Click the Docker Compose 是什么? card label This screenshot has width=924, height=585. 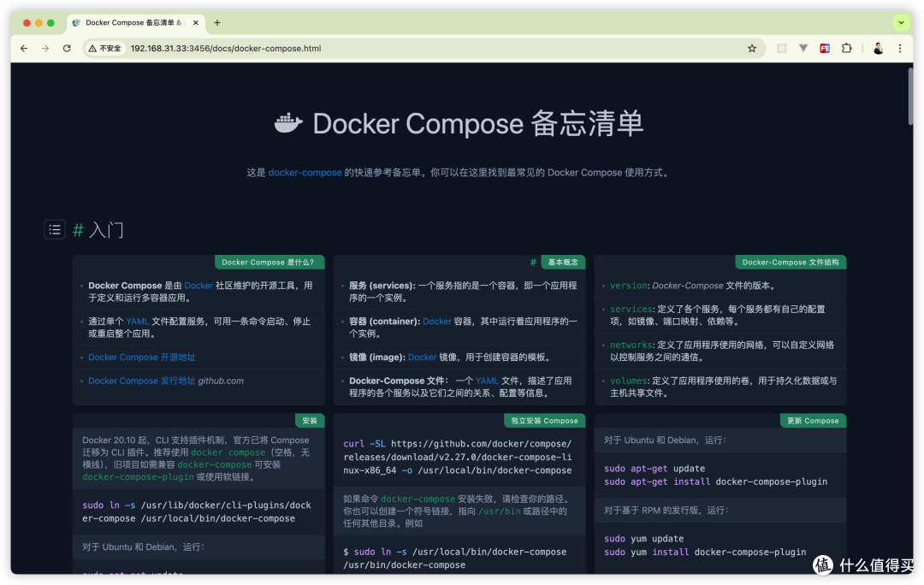point(268,263)
